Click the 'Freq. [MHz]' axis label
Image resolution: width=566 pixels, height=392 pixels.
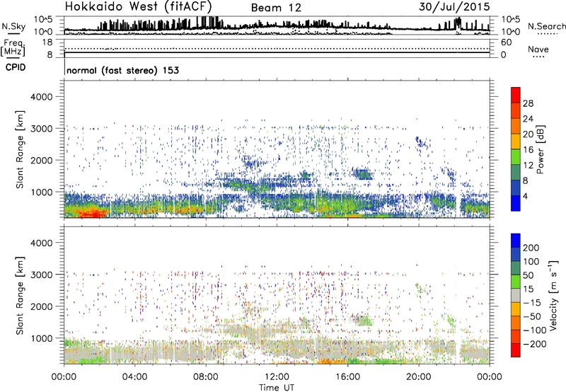click(13, 47)
